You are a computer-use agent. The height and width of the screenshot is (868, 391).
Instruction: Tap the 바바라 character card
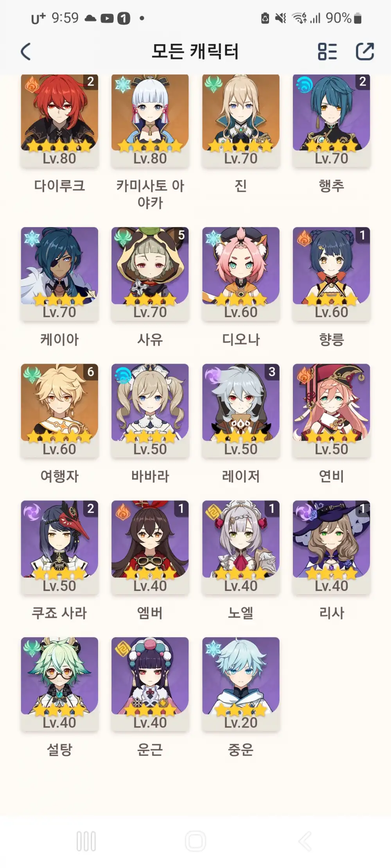[x=150, y=411]
